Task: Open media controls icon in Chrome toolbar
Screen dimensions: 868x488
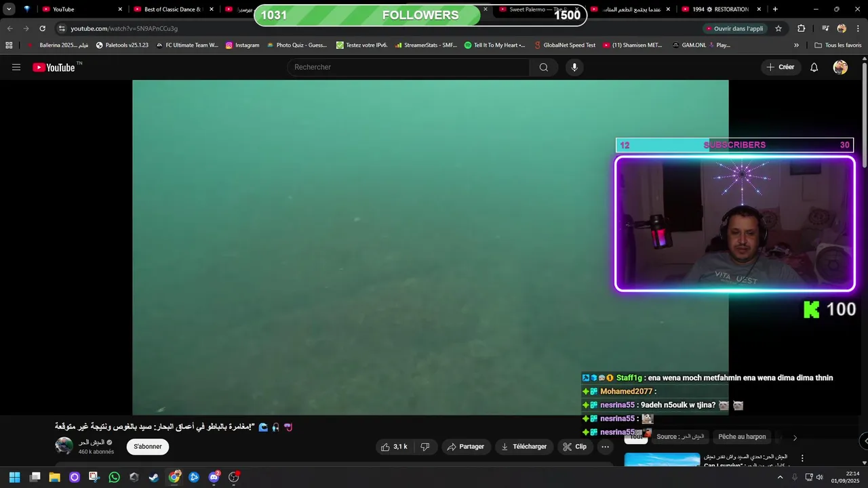Action: point(825,28)
